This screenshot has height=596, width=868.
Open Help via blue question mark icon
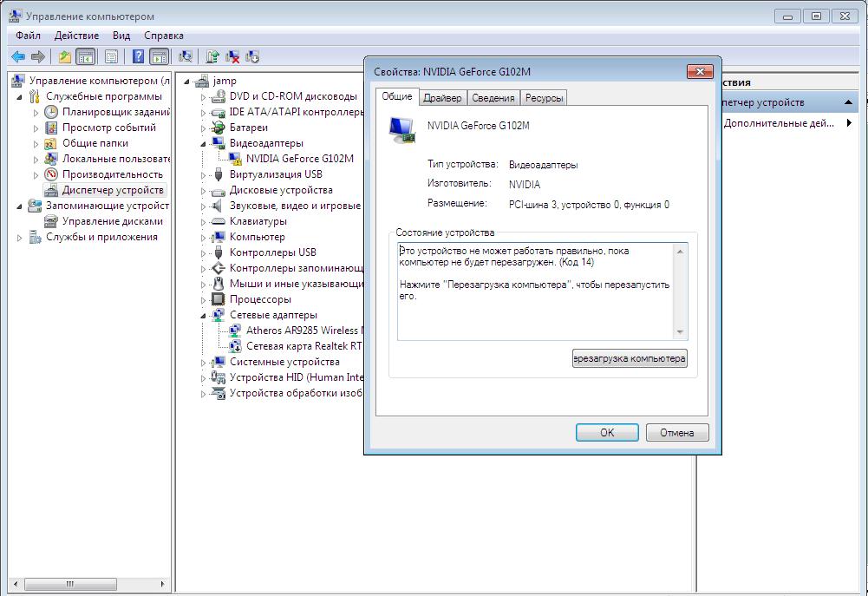click(x=139, y=56)
